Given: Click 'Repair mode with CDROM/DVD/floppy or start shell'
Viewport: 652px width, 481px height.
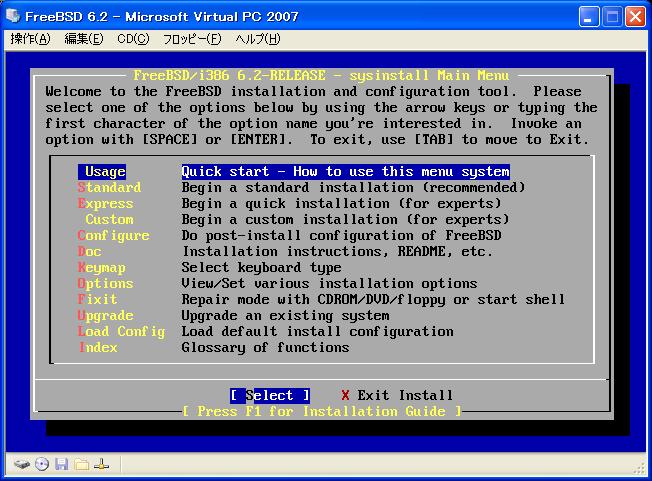Looking at the screenshot, I should click(x=373, y=299).
